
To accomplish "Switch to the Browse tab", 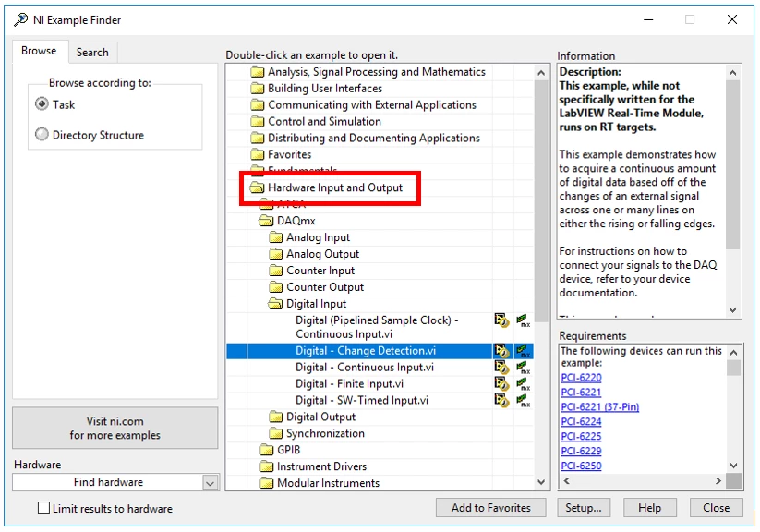I will (39, 51).
